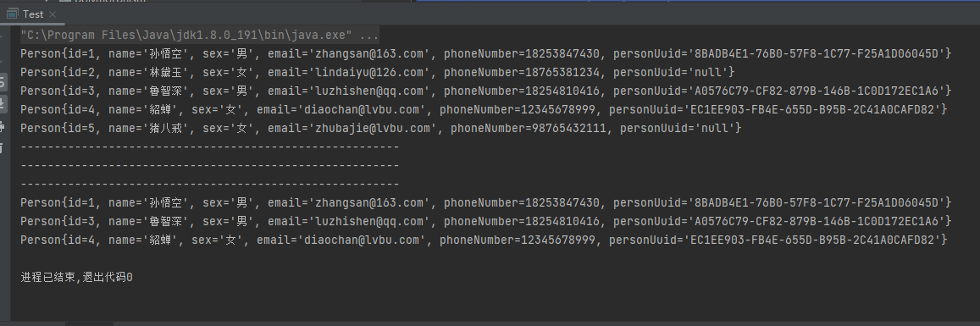Screen dimensions: 980x326
Task: Click the first dashed separator line
Action: 210,147
